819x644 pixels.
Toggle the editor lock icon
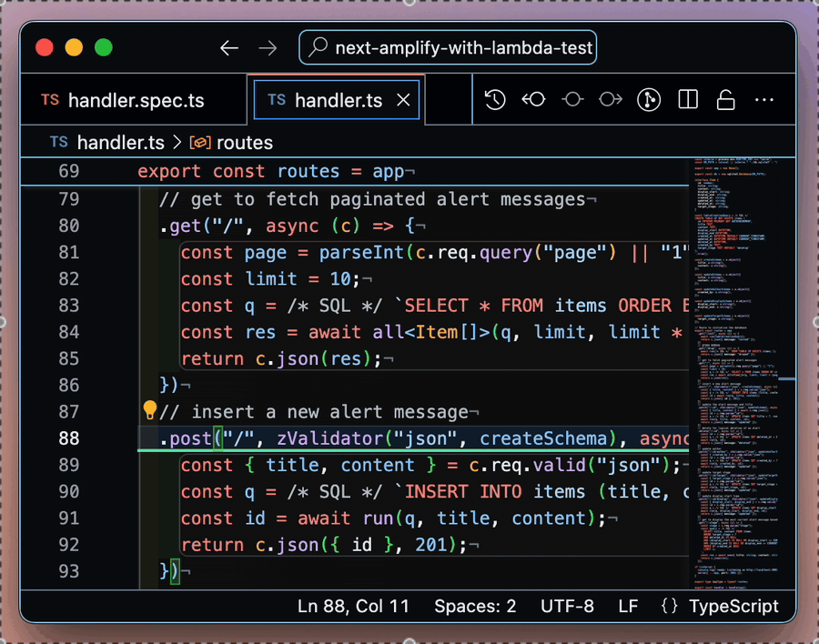[x=726, y=99]
